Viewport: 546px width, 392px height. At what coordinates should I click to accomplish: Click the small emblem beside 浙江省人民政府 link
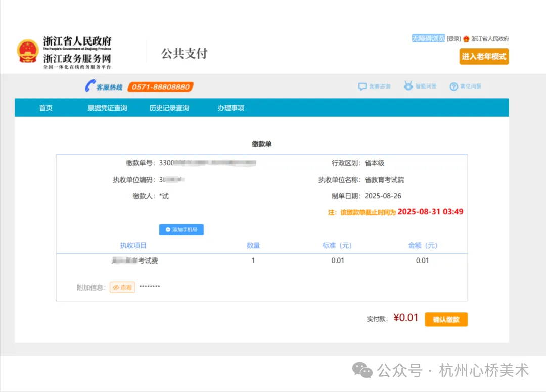coord(466,38)
